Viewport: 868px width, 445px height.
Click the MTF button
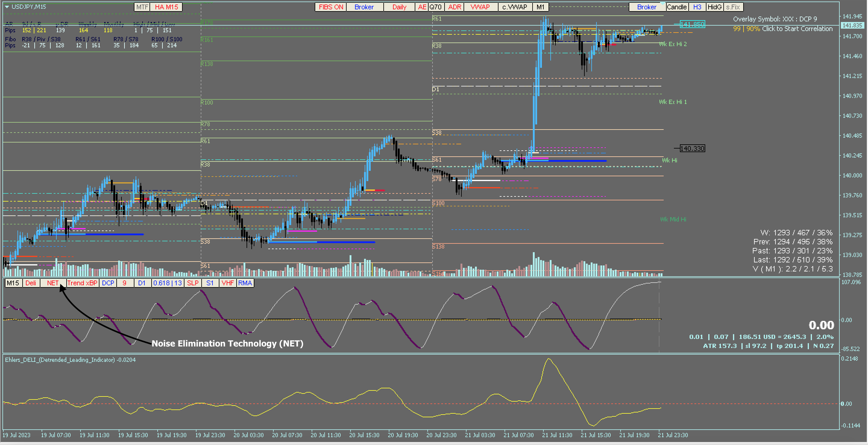pos(142,7)
